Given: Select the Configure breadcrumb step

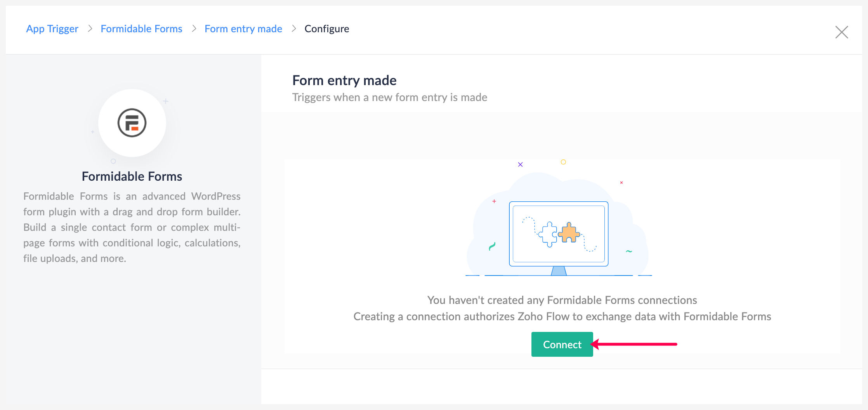Looking at the screenshot, I should (x=326, y=29).
